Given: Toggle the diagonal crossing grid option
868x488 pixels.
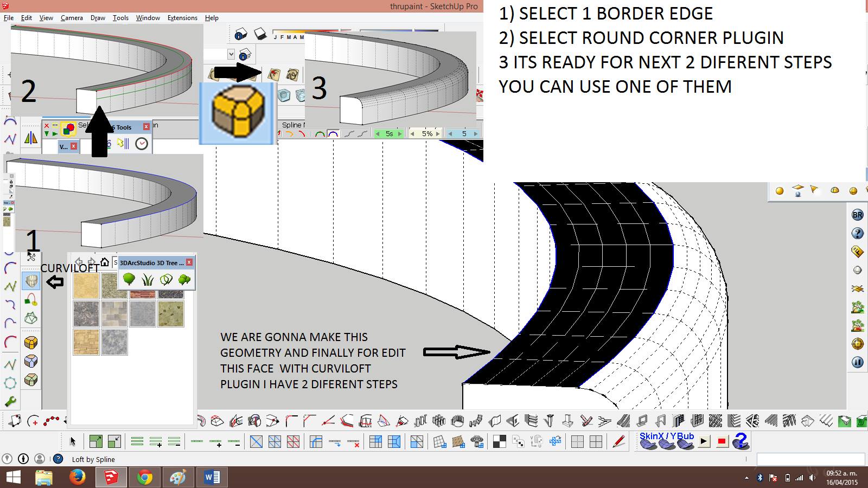Looking at the screenshot, I should point(256,442).
